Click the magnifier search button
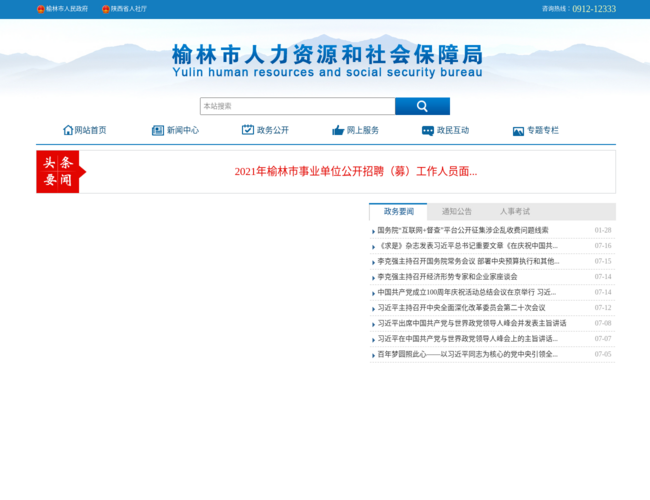This screenshot has height=500, width=650. [422, 106]
